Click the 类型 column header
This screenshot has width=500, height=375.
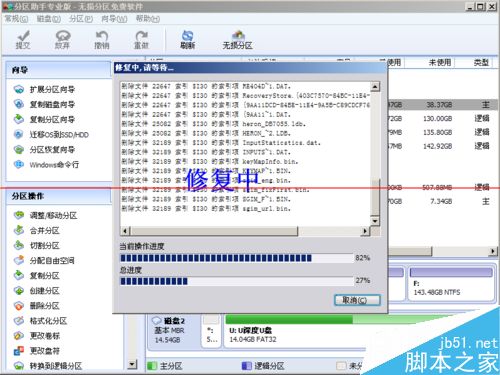tap(481, 62)
